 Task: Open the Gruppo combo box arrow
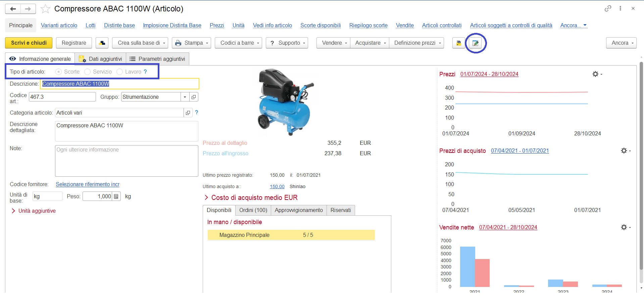click(x=185, y=97)
